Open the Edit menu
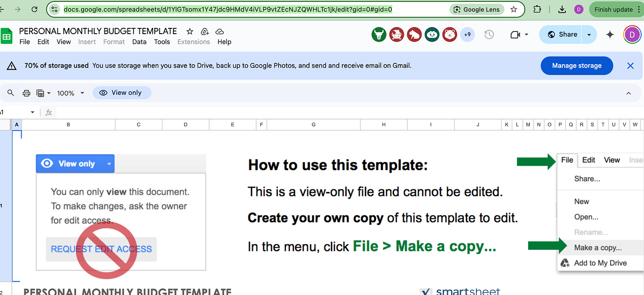 pos(43,42)
